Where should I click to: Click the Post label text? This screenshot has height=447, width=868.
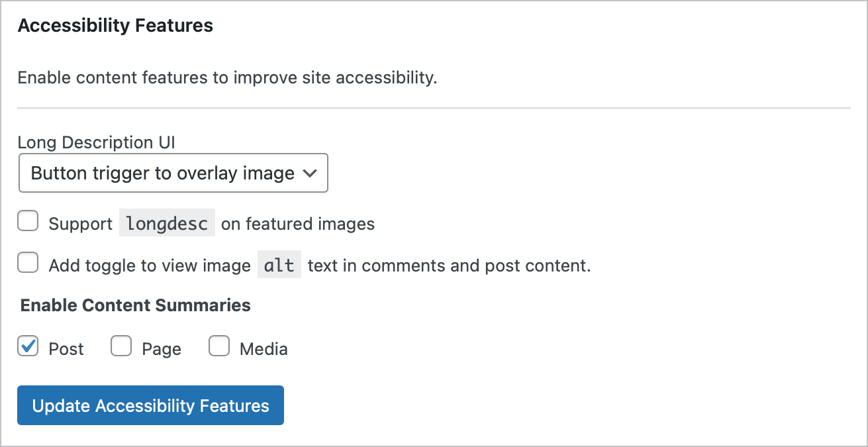pos(65,348)
